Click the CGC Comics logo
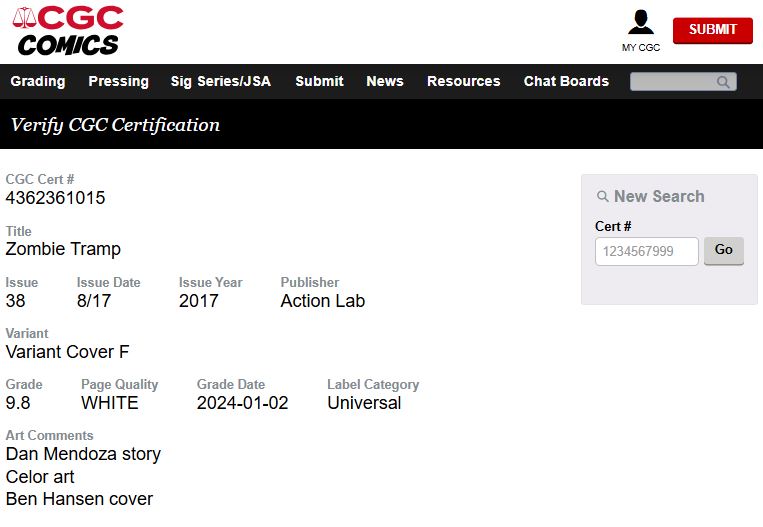 (68, 30)
